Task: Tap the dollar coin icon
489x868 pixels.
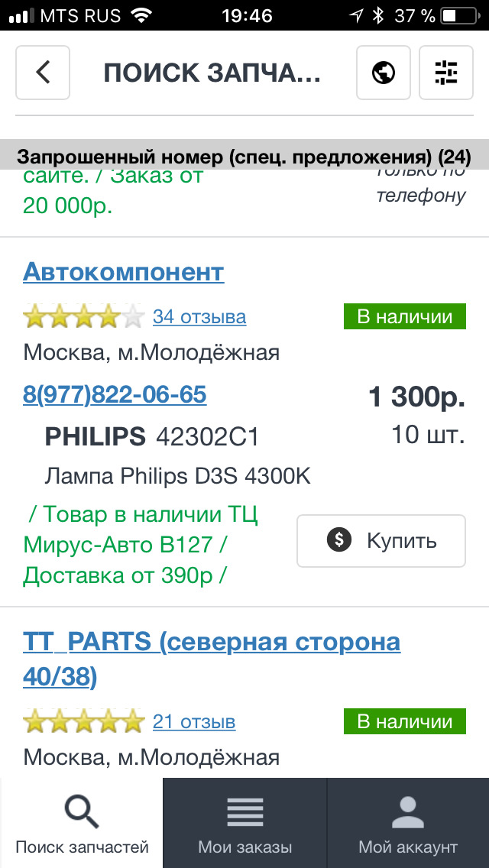Action: [x=338, y=540]
